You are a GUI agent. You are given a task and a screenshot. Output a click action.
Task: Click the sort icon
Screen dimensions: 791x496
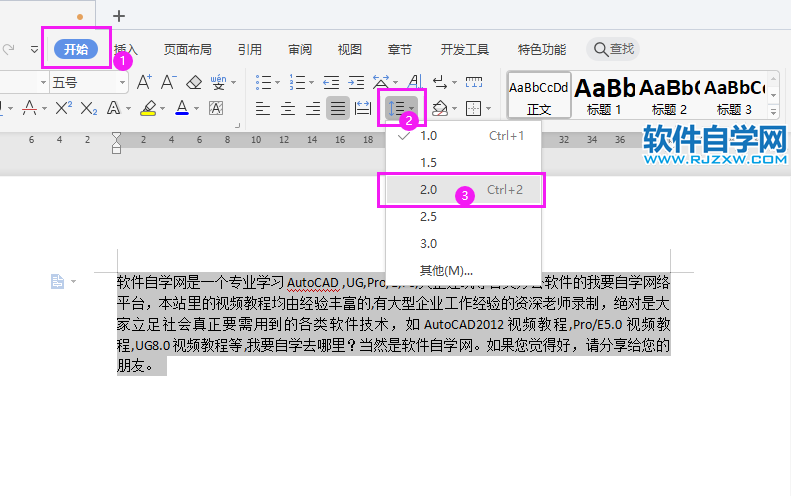(415, 82)
